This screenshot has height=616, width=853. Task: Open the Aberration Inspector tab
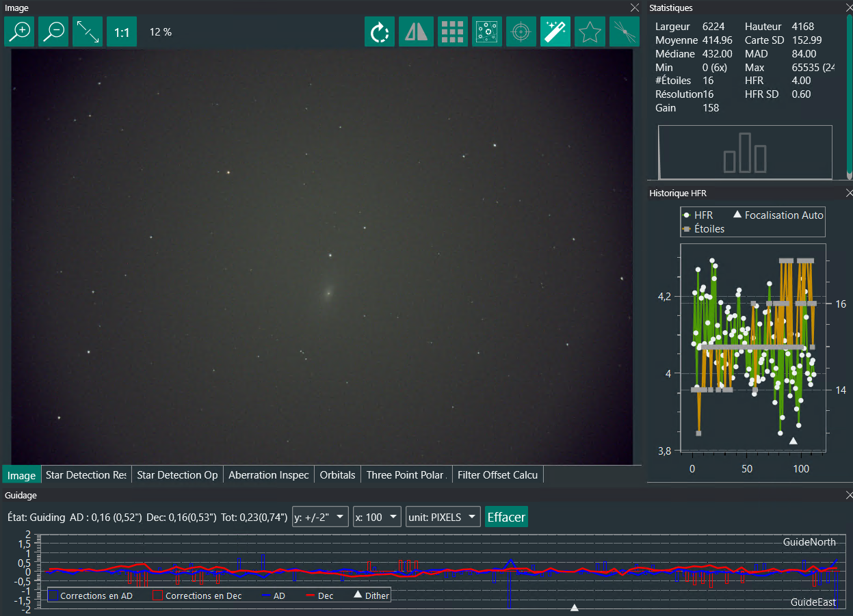click(x=269, y=475)
